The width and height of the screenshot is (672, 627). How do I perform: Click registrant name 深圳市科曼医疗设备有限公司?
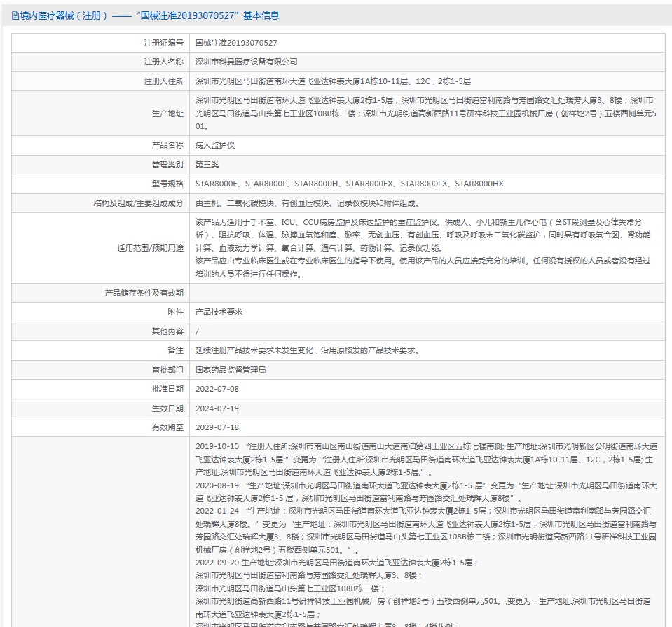click(246, 62)
